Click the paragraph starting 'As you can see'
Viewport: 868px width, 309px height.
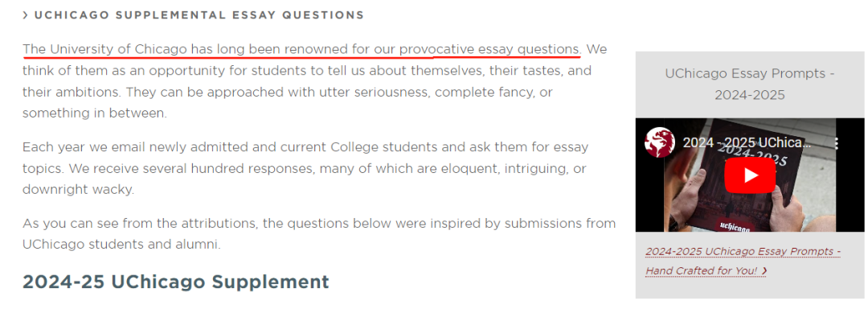click(319, 233)
